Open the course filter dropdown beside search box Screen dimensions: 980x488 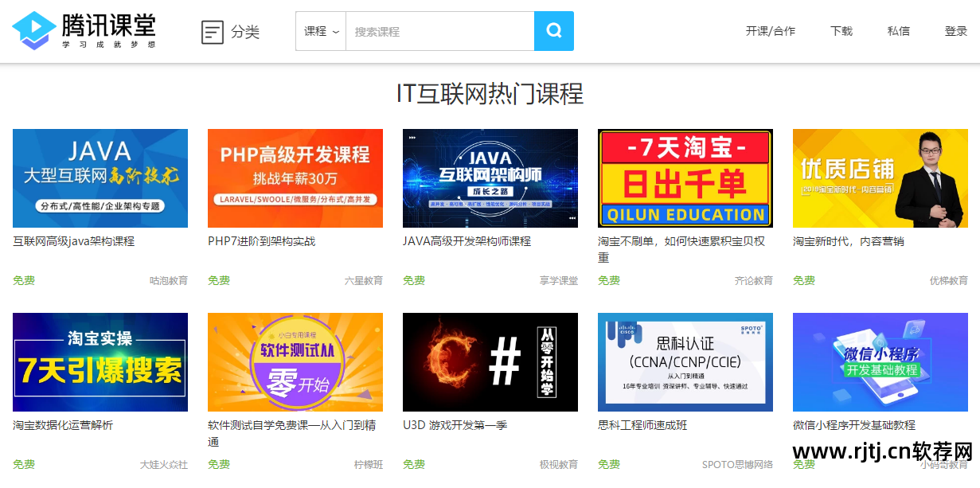(x=320, y=30)
